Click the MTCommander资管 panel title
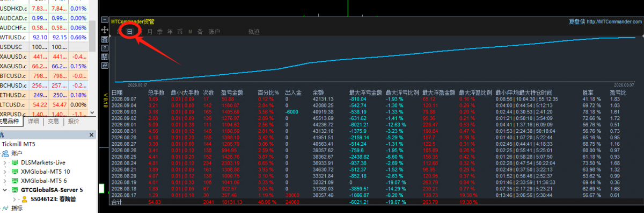644x213 pixels. point(133,22)
